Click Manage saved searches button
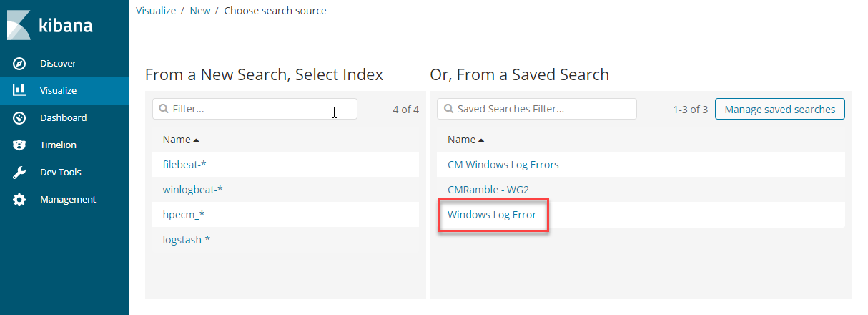Image resolution: width=868 pixels, height=315 pixels. [780, 110]
